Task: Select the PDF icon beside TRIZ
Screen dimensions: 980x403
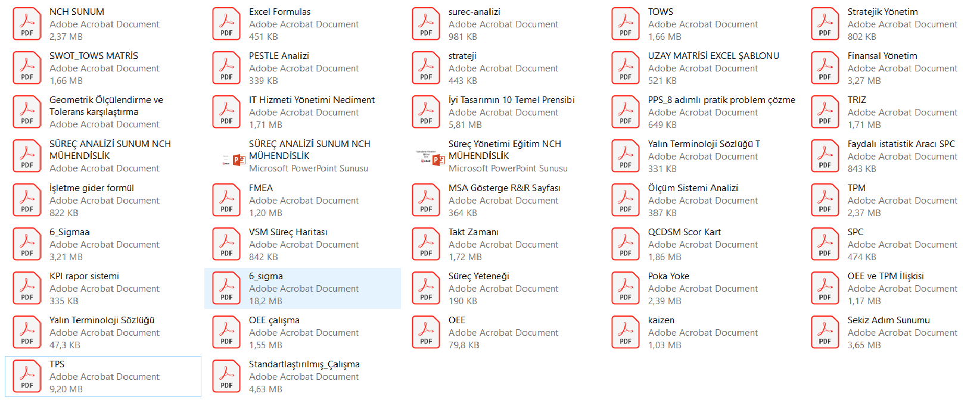Action: (825, 113)
